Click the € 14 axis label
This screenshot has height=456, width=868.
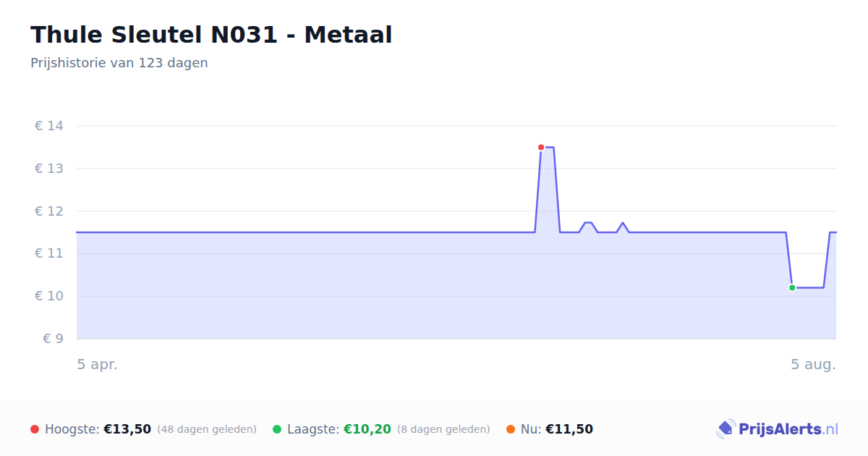point(49,126)
